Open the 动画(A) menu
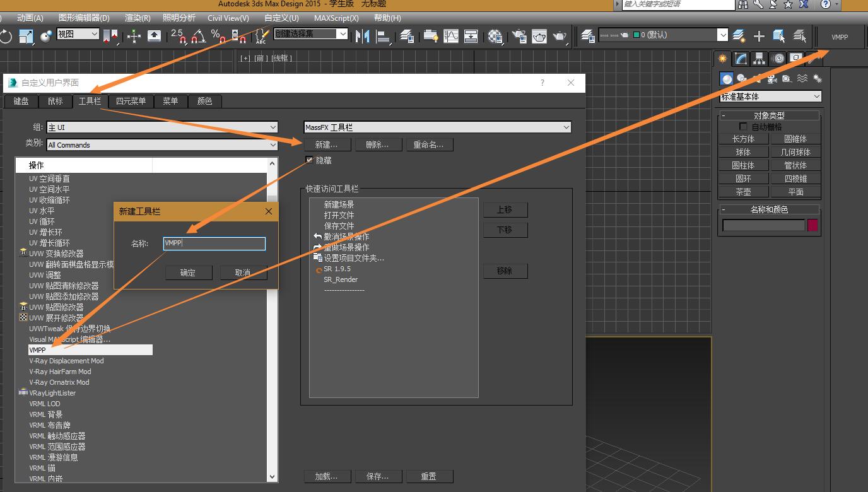This screenshot has width=868, height=492. tap(30, 18)
